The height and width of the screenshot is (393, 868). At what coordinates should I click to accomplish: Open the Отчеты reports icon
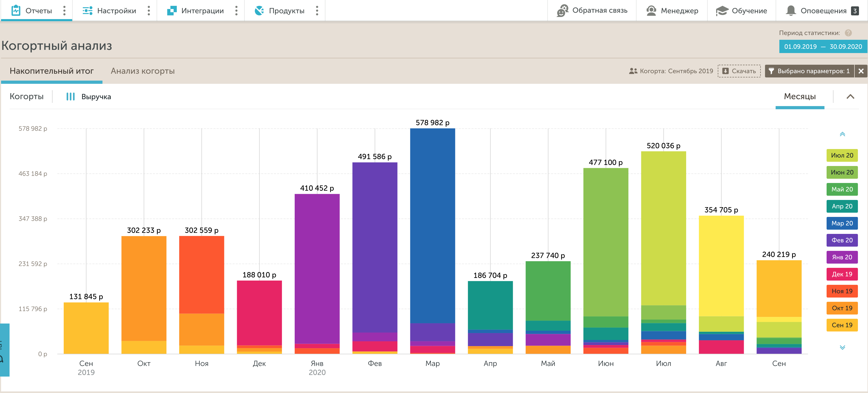(15, 10)
